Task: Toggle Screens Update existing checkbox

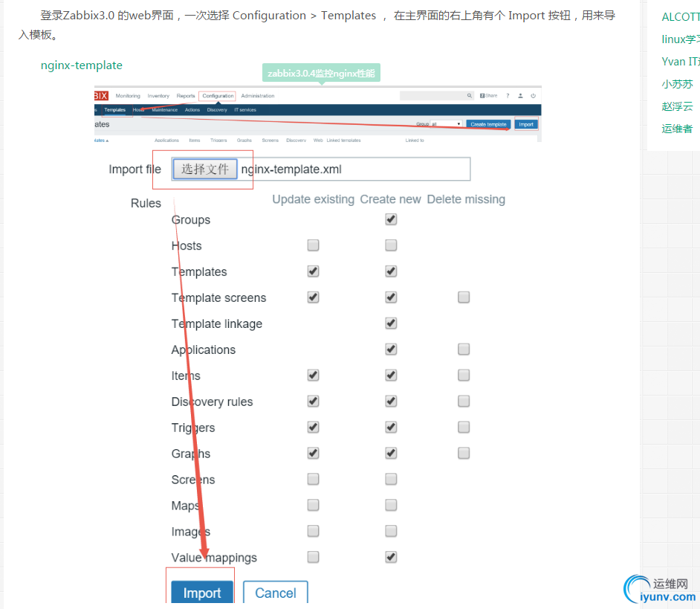Action: point(314,479)
